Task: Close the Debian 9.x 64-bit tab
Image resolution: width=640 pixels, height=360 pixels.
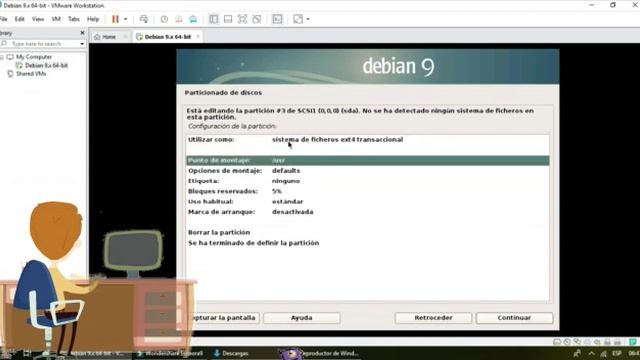Action: tap(198, 37)
